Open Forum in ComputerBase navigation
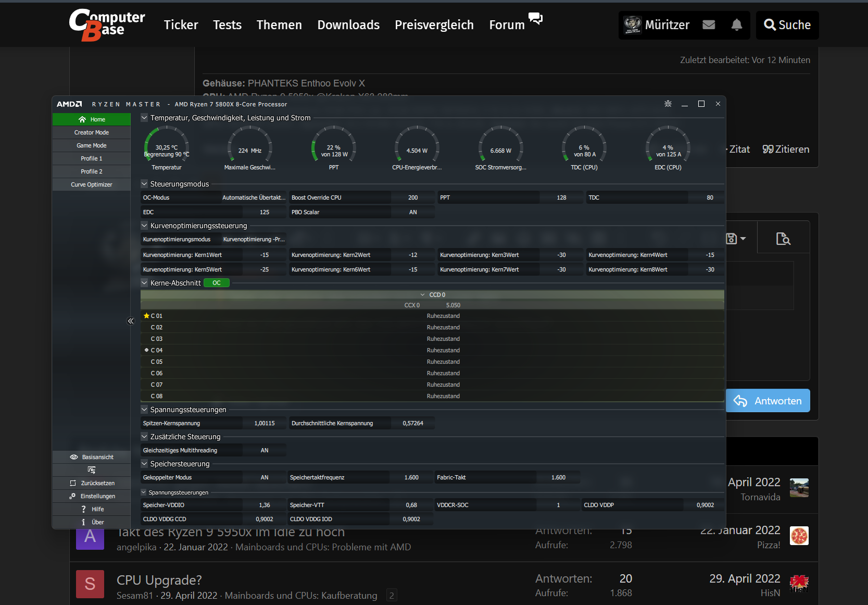This screenshot has height=605, width=868. pyautogui.click(x=507, y=25)
